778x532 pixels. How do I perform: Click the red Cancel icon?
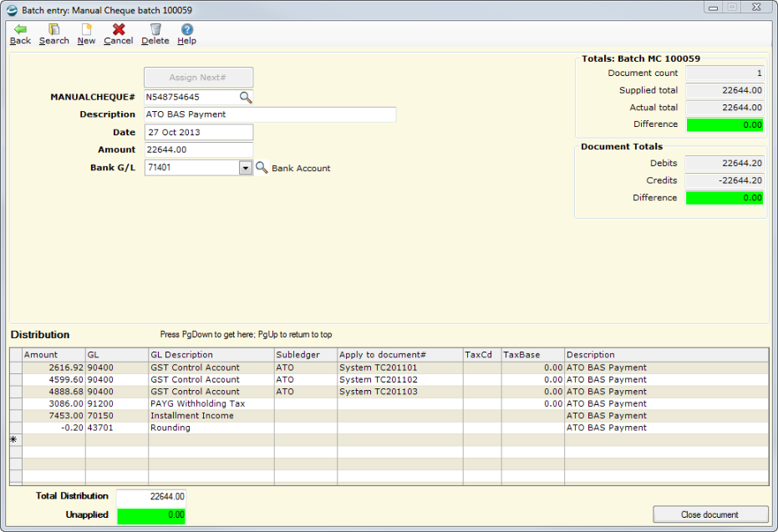point(119,30)
